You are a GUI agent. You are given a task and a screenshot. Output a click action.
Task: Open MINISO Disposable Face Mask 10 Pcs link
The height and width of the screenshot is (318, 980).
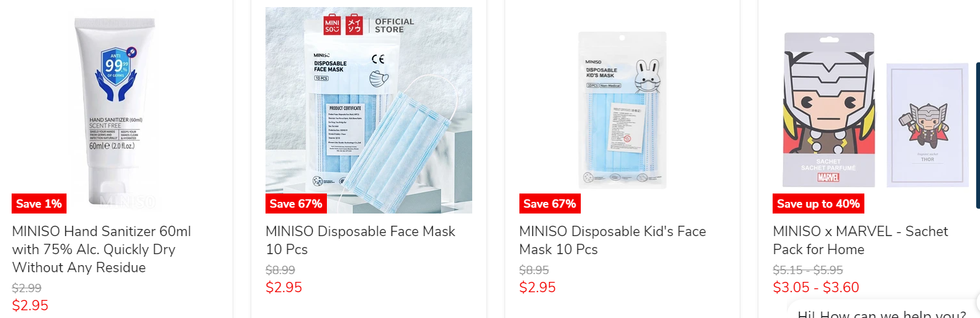360,240
